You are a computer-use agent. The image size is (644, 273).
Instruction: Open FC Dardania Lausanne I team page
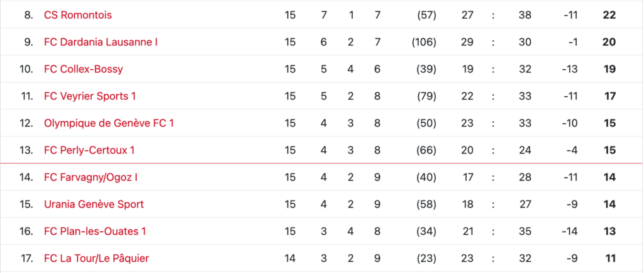(x=101, y=42)
